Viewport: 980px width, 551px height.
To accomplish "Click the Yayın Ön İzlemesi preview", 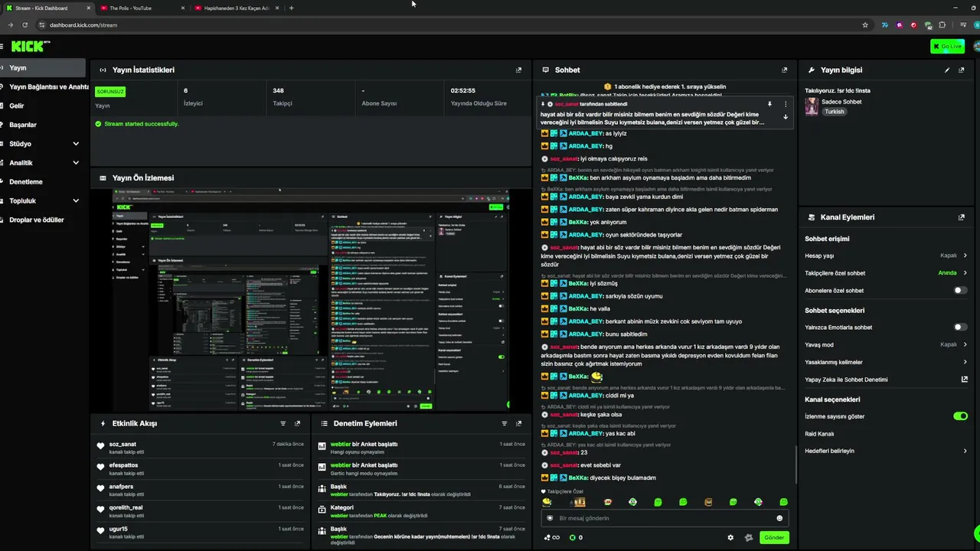I will (311, 299).
